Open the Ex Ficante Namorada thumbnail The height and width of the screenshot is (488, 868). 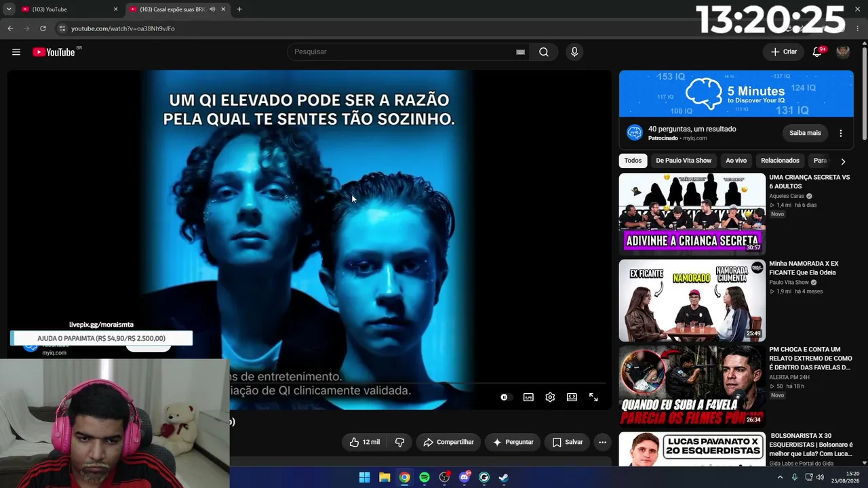click(x=692, y=300)
